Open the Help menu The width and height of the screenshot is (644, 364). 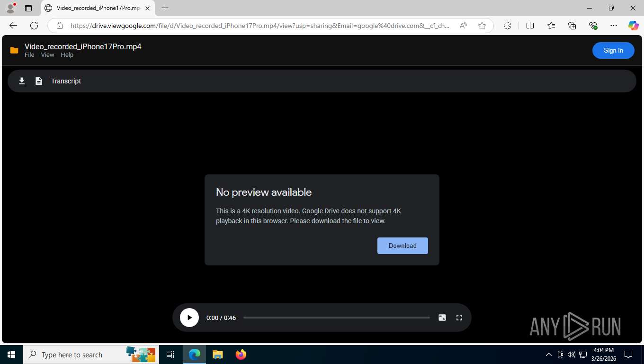(x=67, y=55)
